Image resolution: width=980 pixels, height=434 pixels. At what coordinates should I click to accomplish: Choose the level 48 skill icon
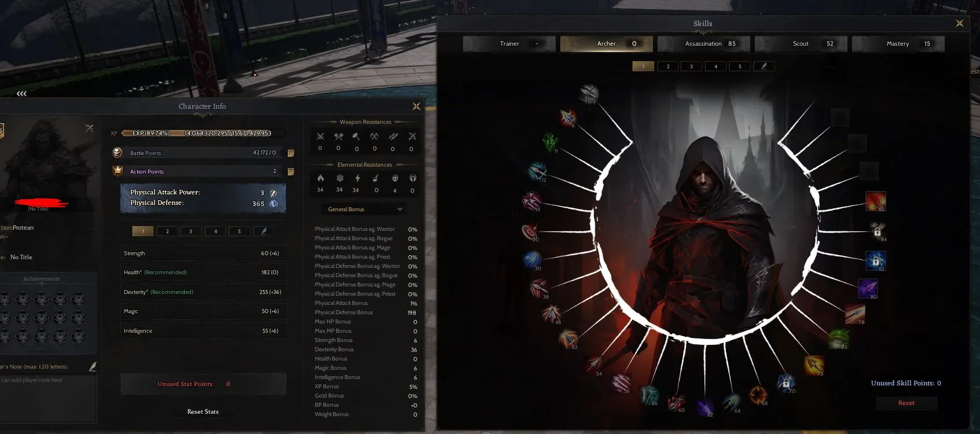click(x=551, y=314)
